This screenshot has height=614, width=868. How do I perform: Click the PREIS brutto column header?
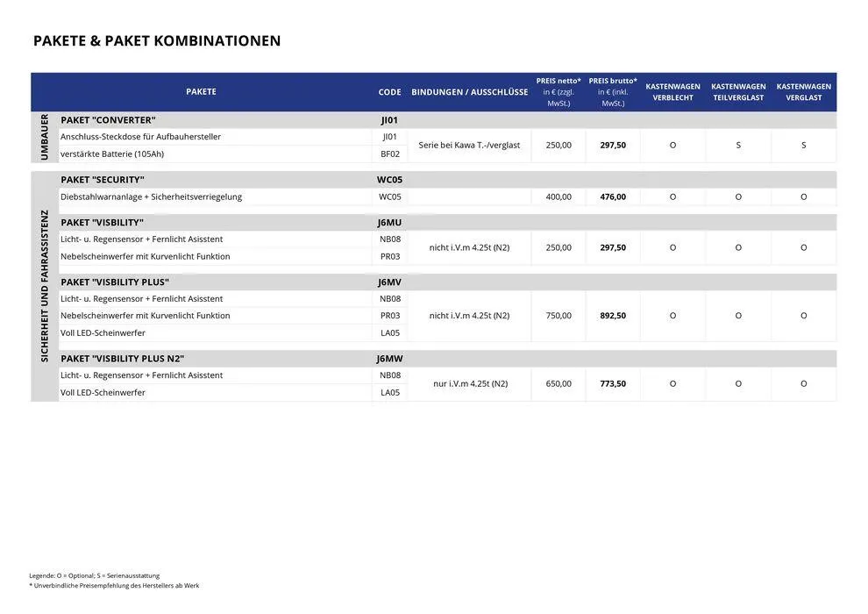click(x=613, y=92)
